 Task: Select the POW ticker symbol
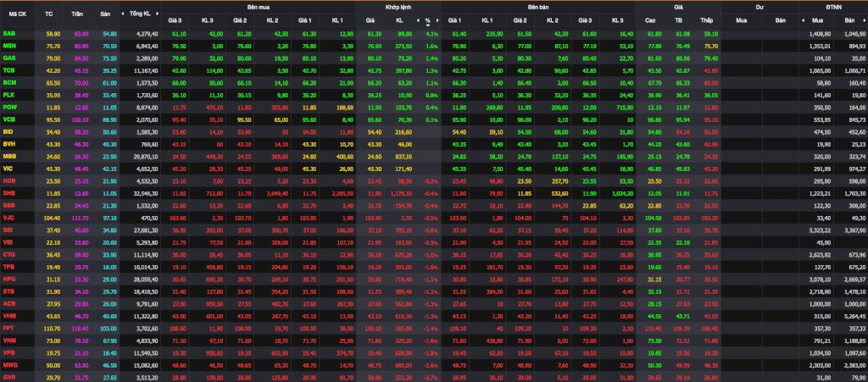[9, 106]
